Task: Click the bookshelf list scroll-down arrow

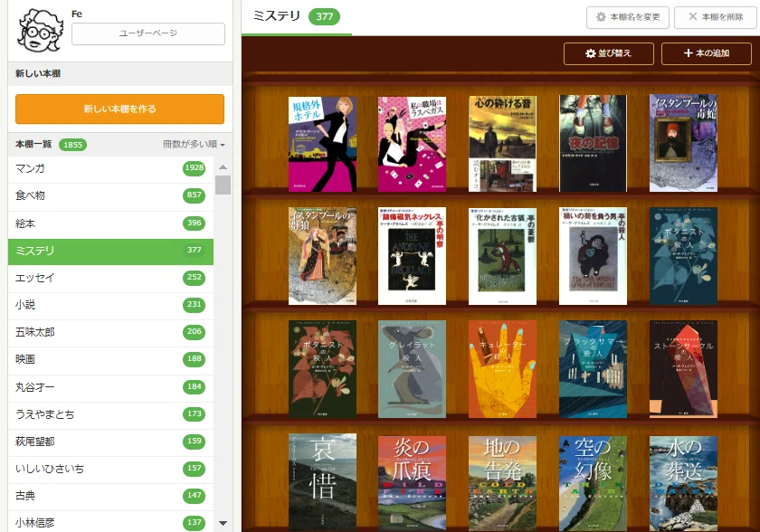Action: [x=223, y=523]
